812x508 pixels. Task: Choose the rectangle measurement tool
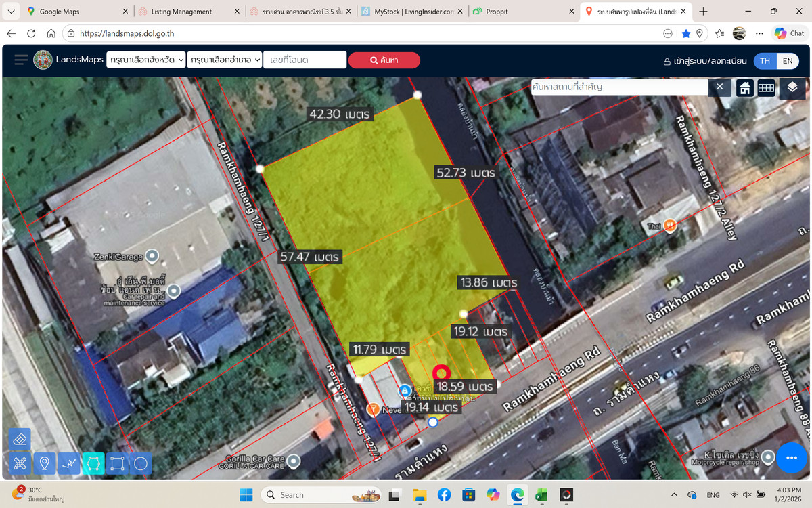(x=117, y=464)
